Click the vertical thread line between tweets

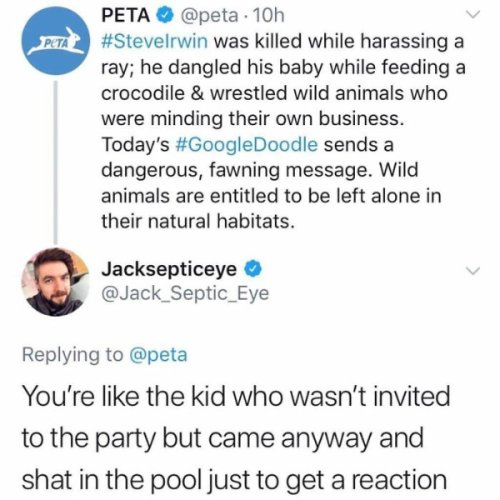56,162
